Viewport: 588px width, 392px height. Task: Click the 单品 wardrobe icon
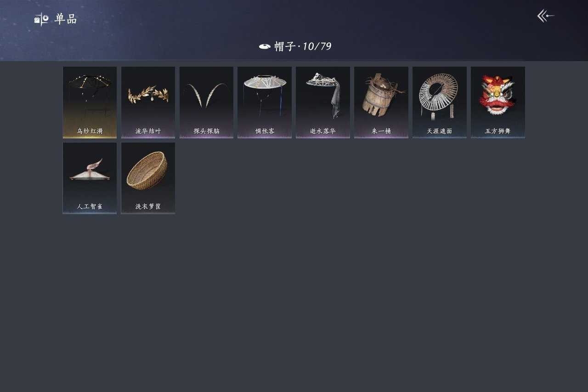(41, 19)
